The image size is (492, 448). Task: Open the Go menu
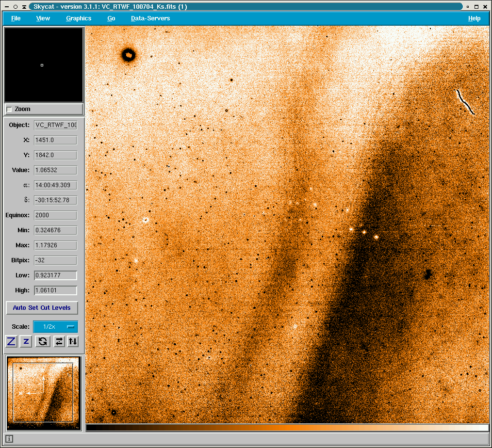click(x=111, y=18)
